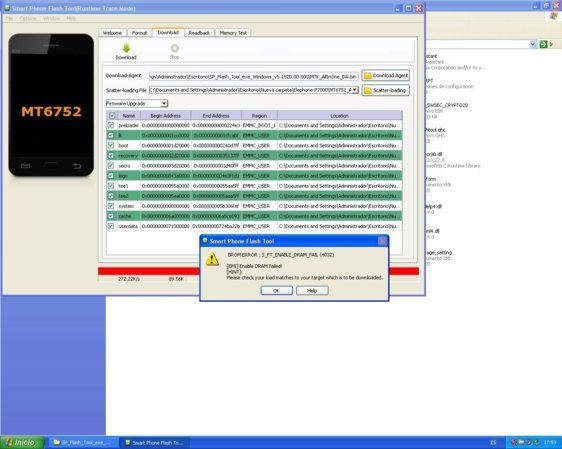Screen dimensions: 562x449
Task: Click the taskbar clock showing 17:59
Action: tap(550, 443)
